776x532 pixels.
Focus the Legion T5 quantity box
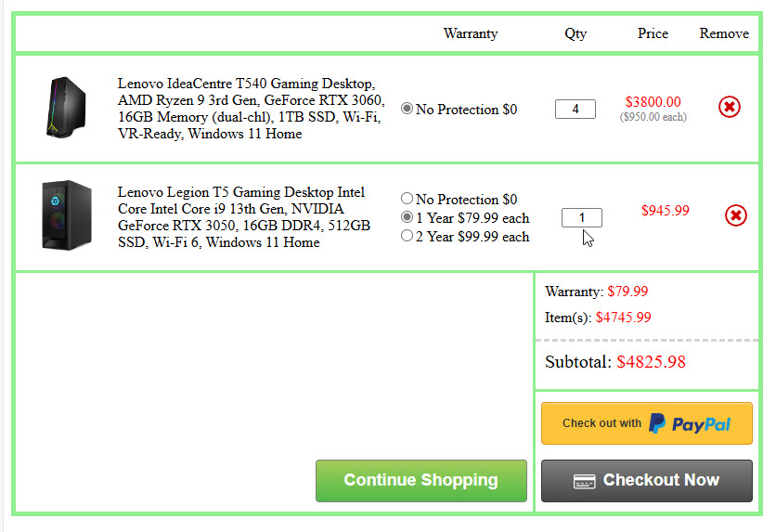tap(582, 217)
